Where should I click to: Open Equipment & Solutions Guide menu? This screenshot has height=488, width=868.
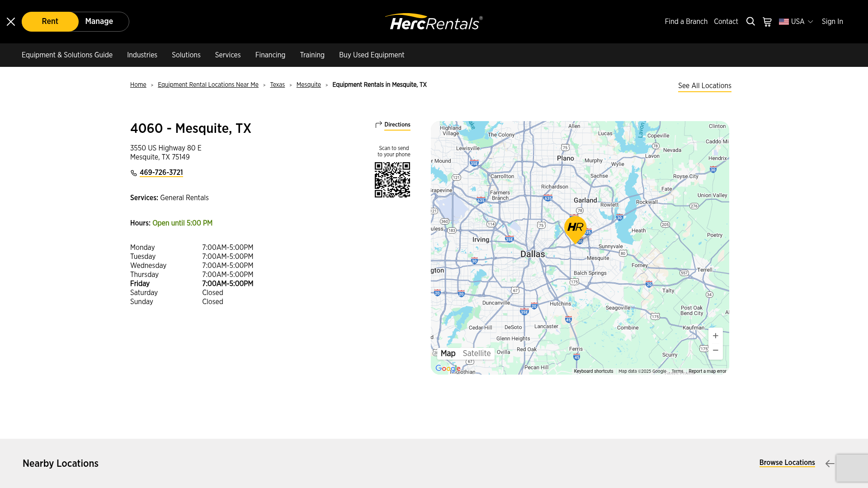pos(67,55)
